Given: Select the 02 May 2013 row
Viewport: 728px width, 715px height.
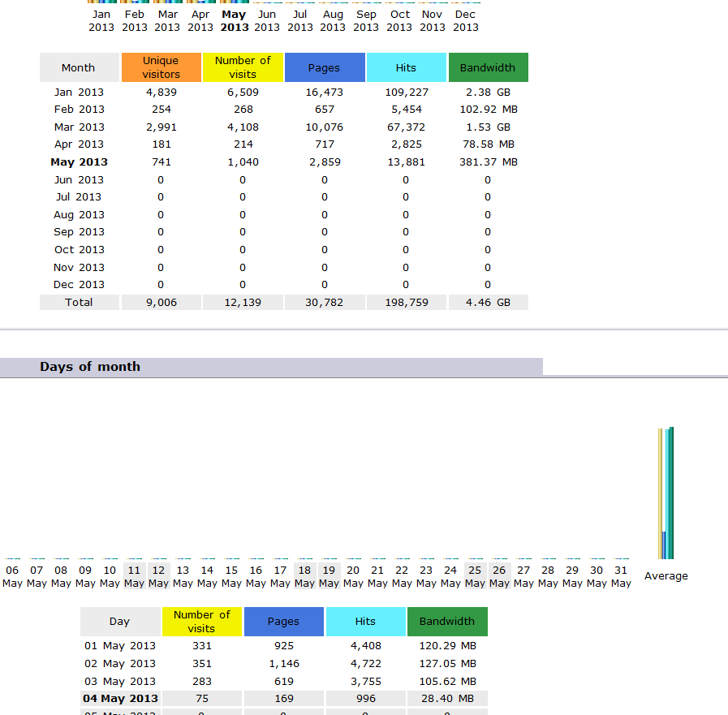Looking at the screenshot, I should (x=284, y=663).
